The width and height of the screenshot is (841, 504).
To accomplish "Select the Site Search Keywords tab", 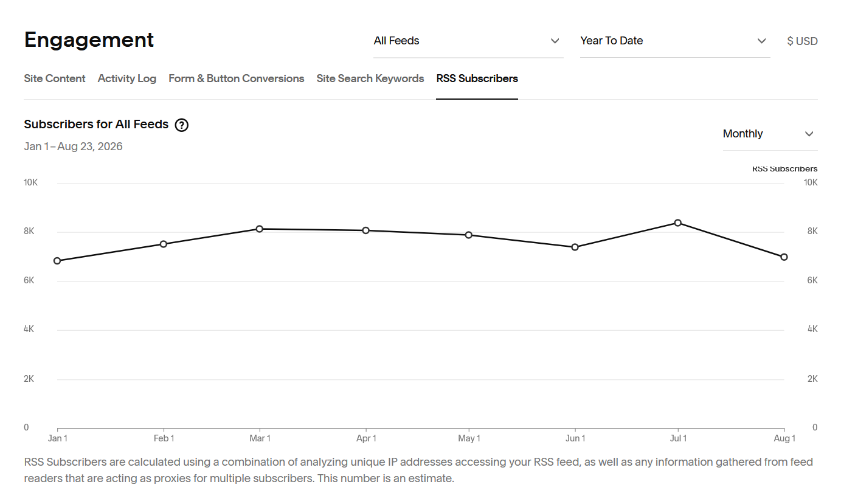I will click(x=370, y=78).
